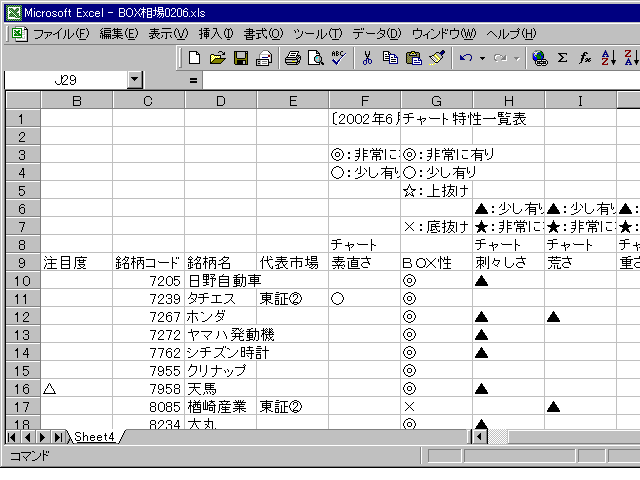Open the ファイル(F) menu

point(61,34)
